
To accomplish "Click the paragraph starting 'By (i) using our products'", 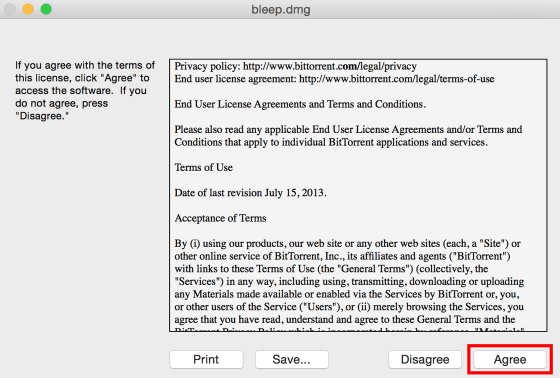I will (349, 284).
